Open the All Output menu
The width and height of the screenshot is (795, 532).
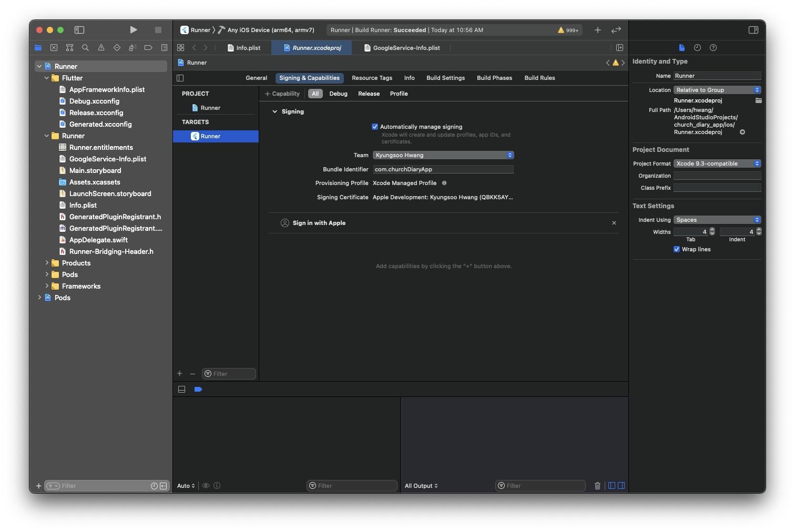pos(421,486)
